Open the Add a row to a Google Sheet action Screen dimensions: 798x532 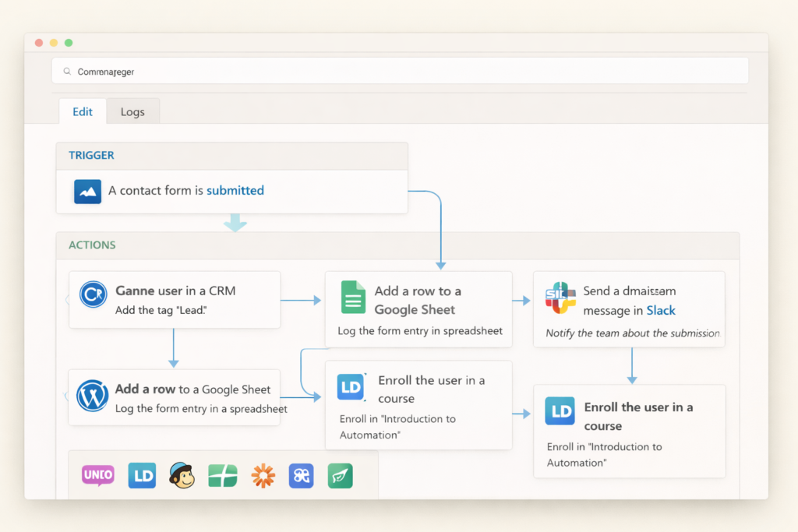418,309
